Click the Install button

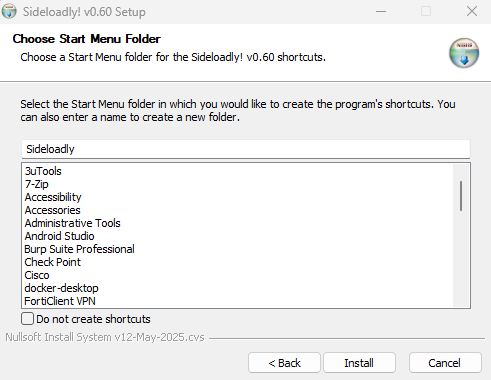359,363
